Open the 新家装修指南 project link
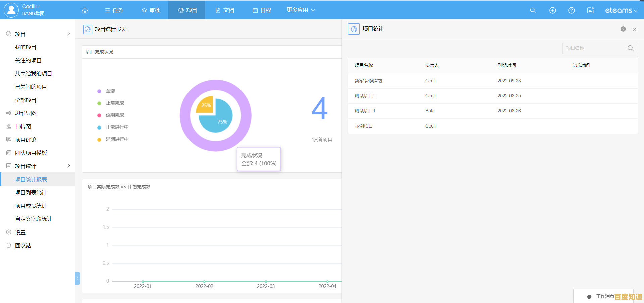The width and height of the screenshot is (644, 303). click(x=368, y=81)
